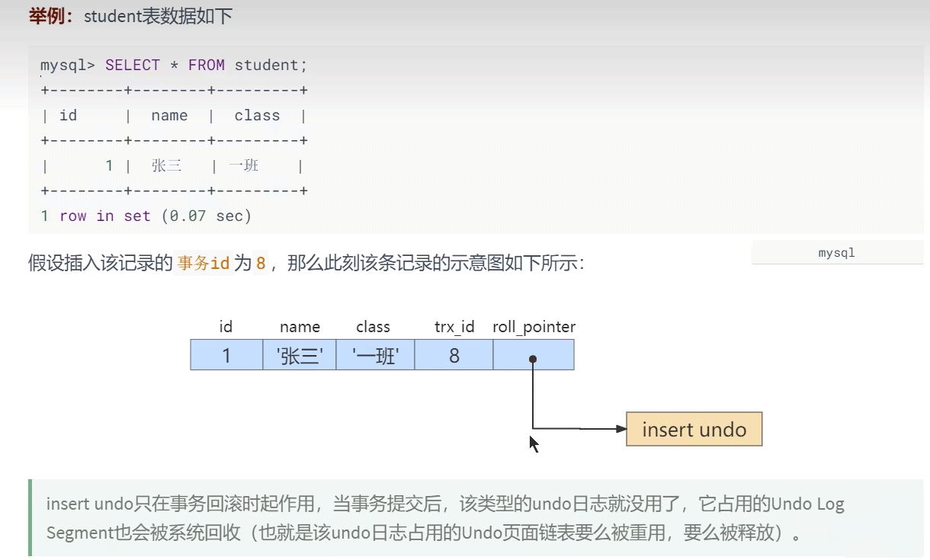930x560 pixels.
Task: Select the 'insert undo' box in the diagram
Action: (693, 429)
